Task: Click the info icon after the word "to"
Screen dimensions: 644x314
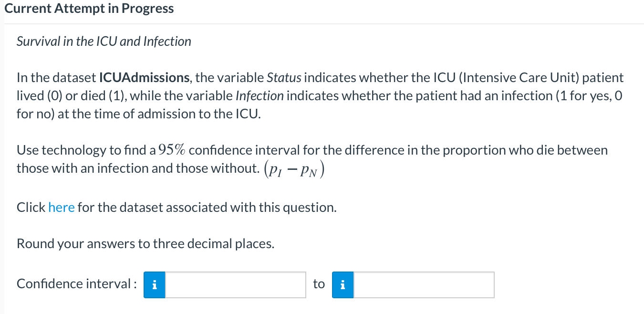Action: pos(343,285)
